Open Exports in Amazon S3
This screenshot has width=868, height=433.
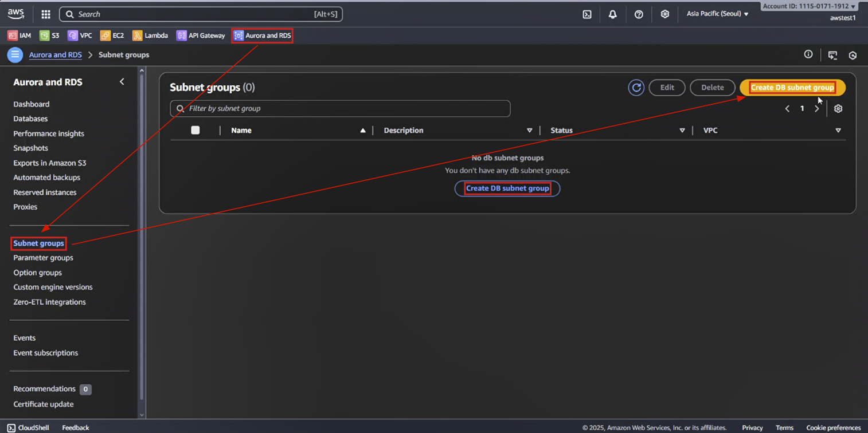tap(50, 163)
